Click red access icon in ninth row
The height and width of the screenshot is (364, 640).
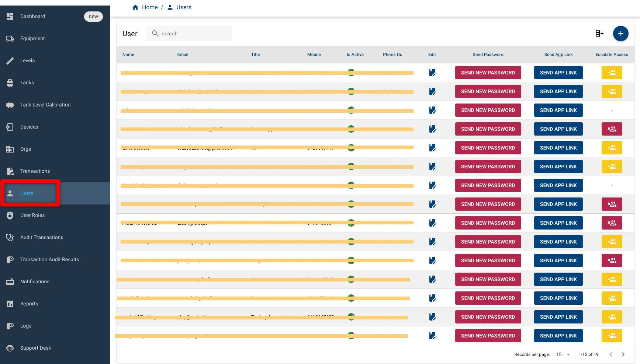coord(612,223)
